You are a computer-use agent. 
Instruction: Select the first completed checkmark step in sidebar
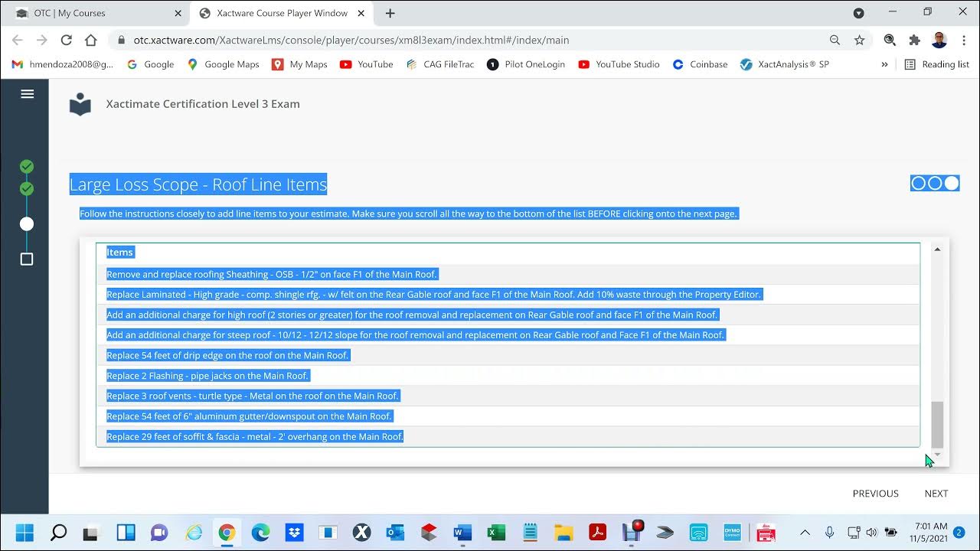point(27,166)
